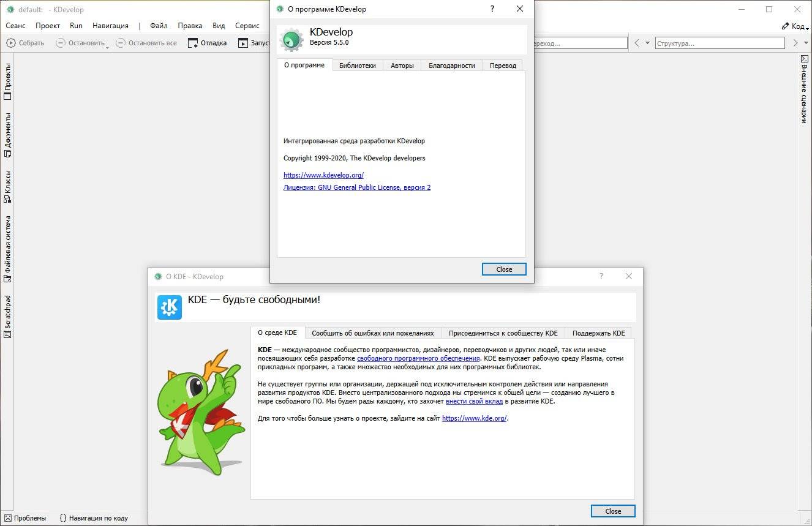812x526 pixels.
Task: Click the Остановить все toolbar button
Action: pyautogui.click(x=147, y=43)
